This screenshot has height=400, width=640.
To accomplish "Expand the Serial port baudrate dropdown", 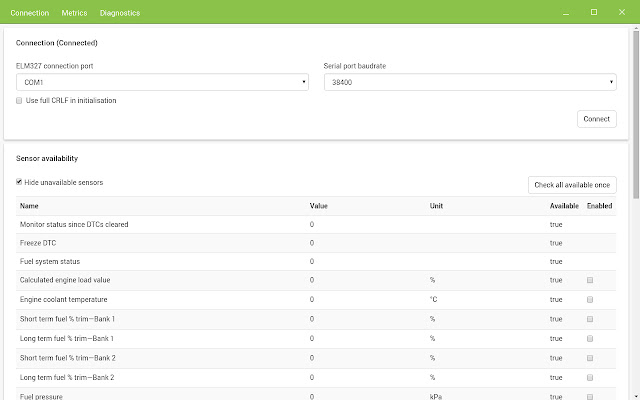I will coord(469,83).
